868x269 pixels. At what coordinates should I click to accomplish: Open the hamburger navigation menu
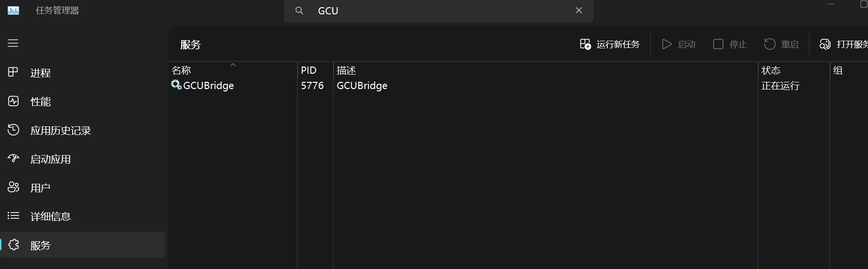tap(13, 43)
